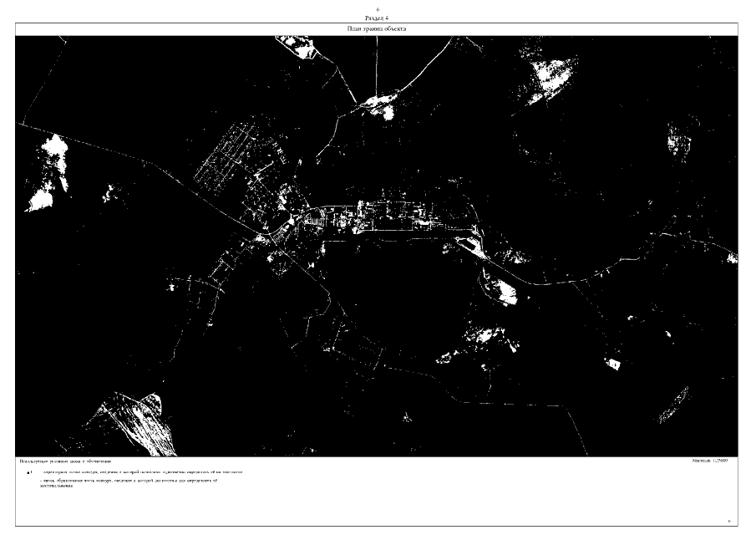Click the white cluster in map's top-right area
756x535 pixels.
(547, 77)
